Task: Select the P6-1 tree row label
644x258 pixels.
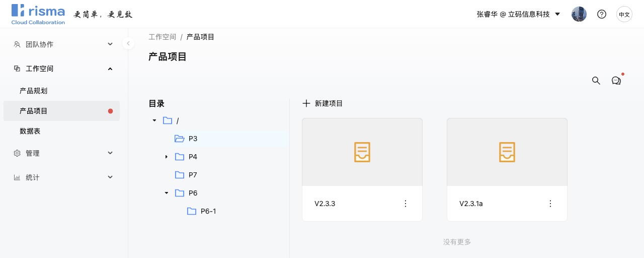Action: (208, 211)
